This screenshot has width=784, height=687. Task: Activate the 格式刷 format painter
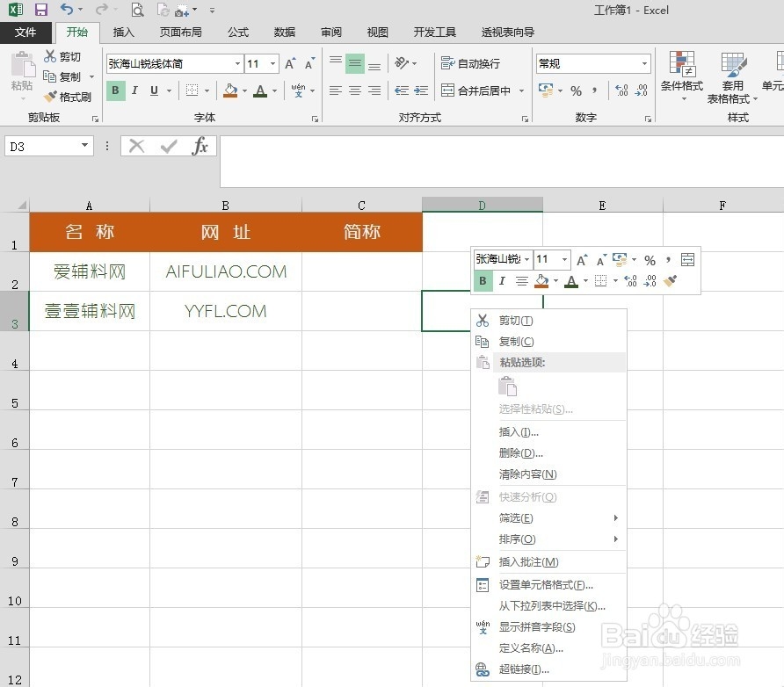point(68,97)
